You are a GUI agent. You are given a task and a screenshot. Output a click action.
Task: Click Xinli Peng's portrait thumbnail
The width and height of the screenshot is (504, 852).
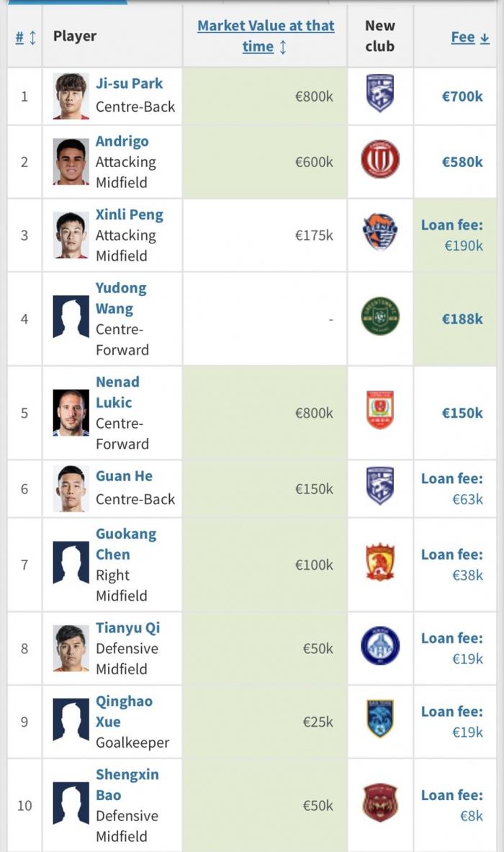tap(71, 235)
